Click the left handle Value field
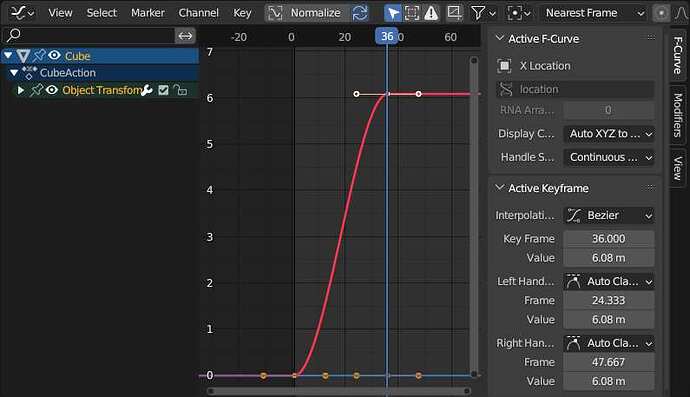The height and width of the screenshot is (397, 690). [x=609, y=320]
